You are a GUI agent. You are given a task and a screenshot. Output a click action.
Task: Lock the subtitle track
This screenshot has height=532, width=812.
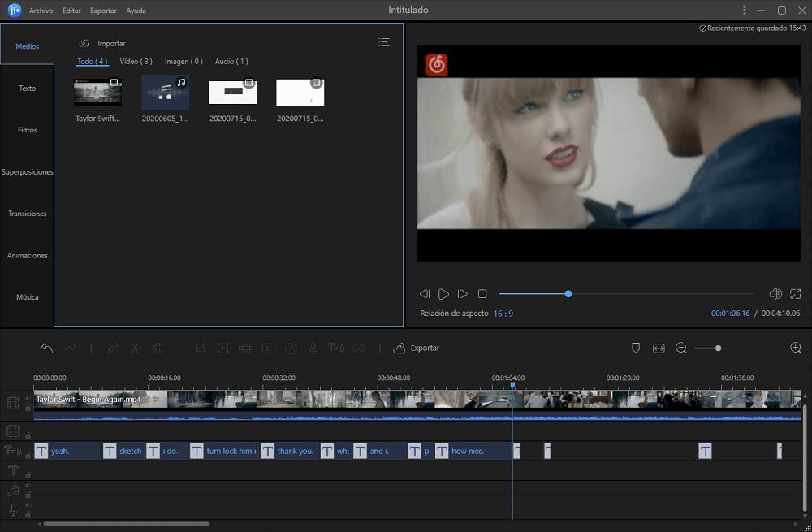tap(28, 456)
